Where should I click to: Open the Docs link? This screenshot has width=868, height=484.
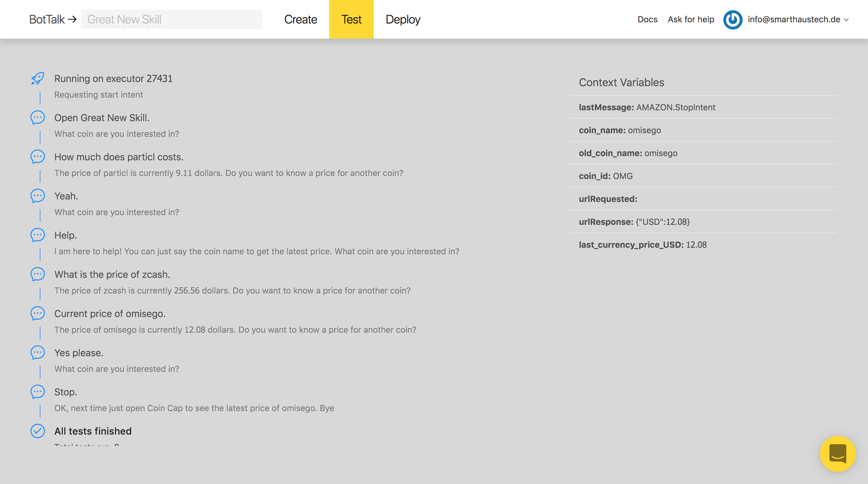pos(647,20)
